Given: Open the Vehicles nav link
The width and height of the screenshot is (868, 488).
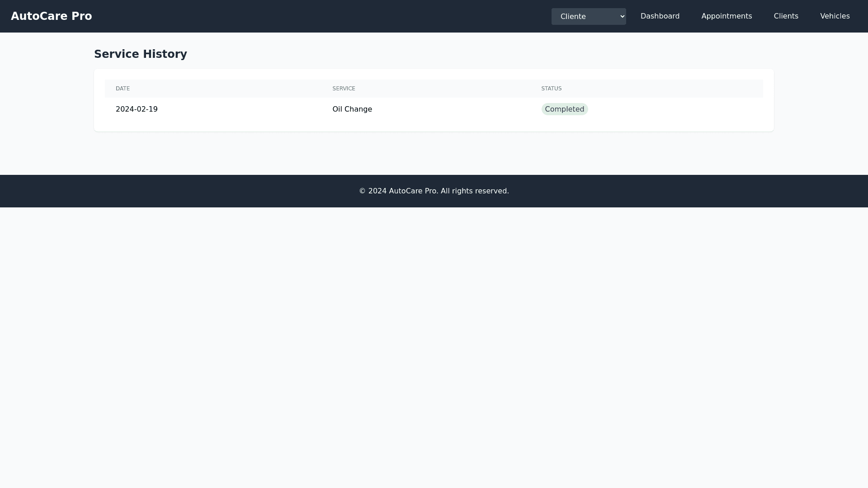Looking at the screenshot, I should pos(835,16).
